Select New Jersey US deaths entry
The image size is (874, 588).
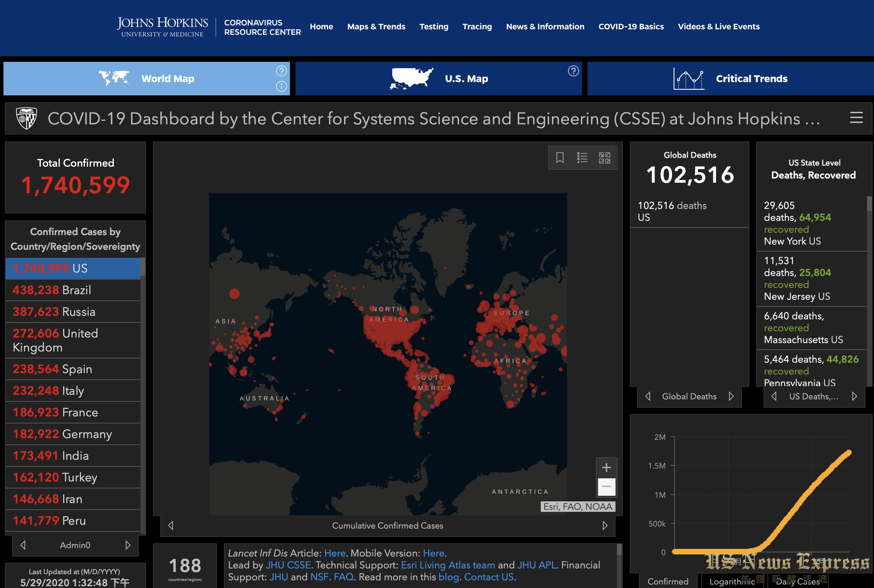click(x=812, y=278)
